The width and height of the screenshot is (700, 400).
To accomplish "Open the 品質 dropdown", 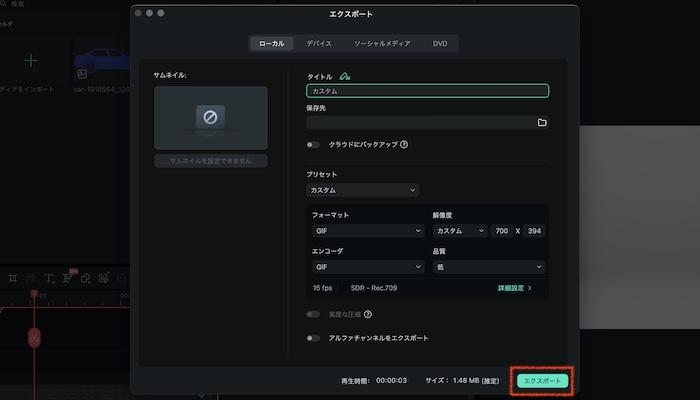I will [489, 267].
